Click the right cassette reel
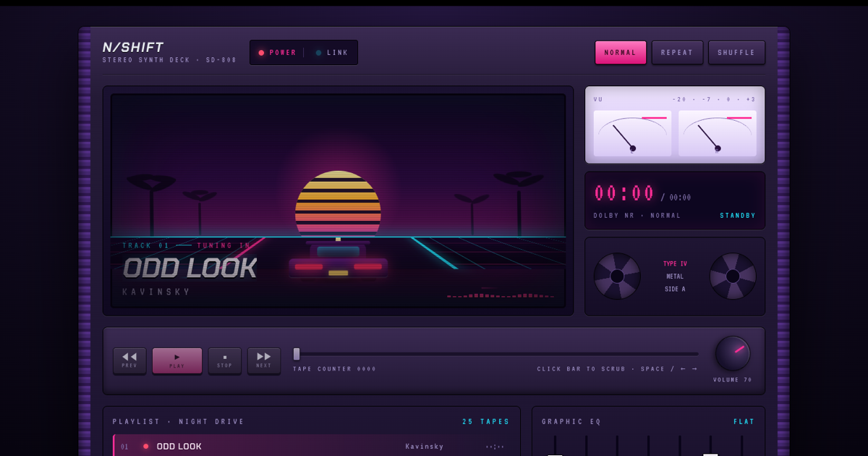 pos(733,276)
